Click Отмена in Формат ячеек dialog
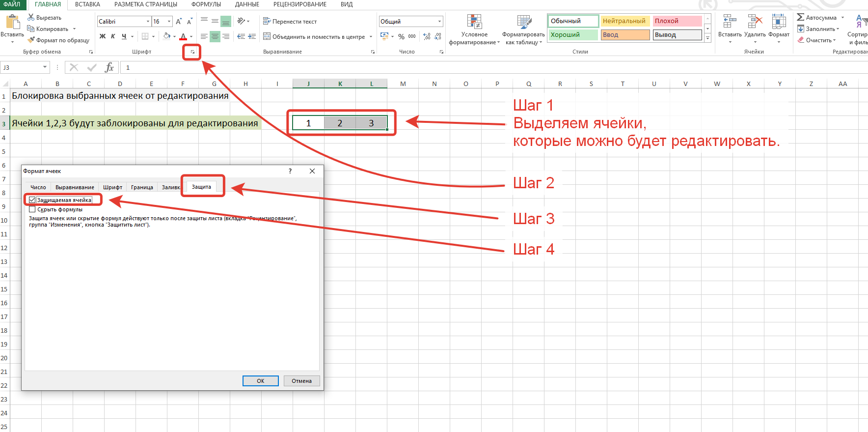The image size is (868, 432). [302, 381]
